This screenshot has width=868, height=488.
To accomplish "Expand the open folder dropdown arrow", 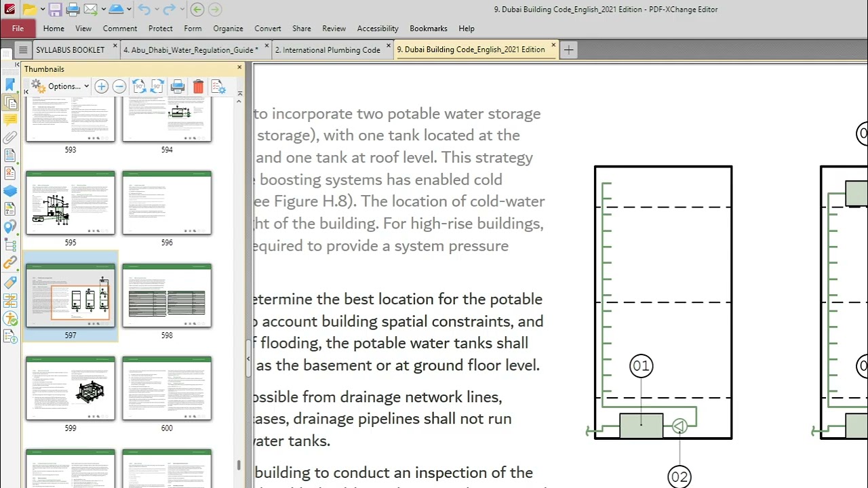I will pyautogui.click(x=42, y=9).
